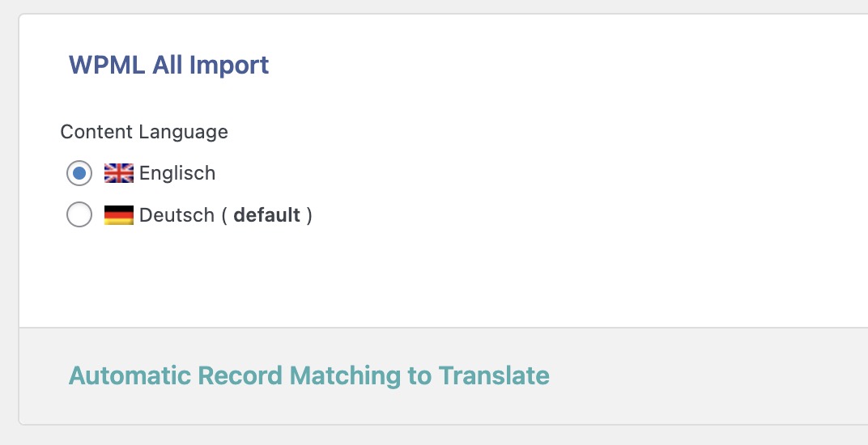Click the closing parenthesis after default
Image resolution: width=868 pixels, height=445 pixels.
(308, 214)
